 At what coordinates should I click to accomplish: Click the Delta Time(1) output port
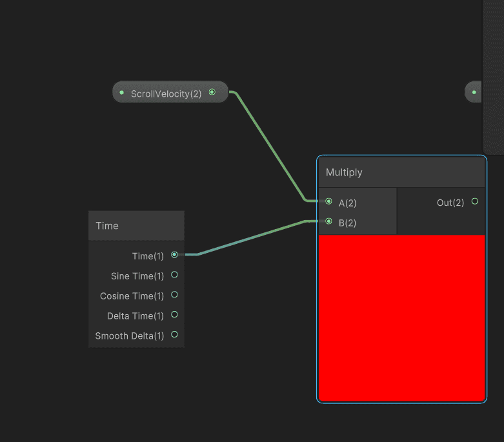tap(174, 315)
